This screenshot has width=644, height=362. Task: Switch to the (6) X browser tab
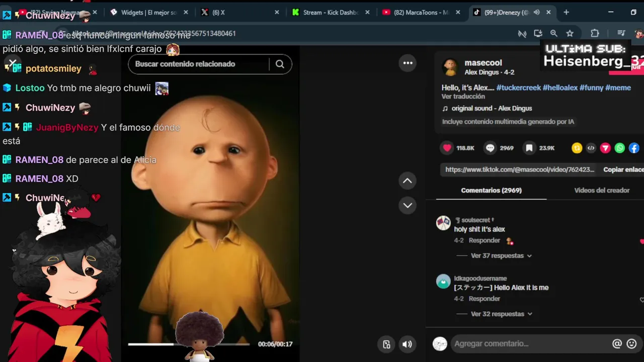[240, 12]
